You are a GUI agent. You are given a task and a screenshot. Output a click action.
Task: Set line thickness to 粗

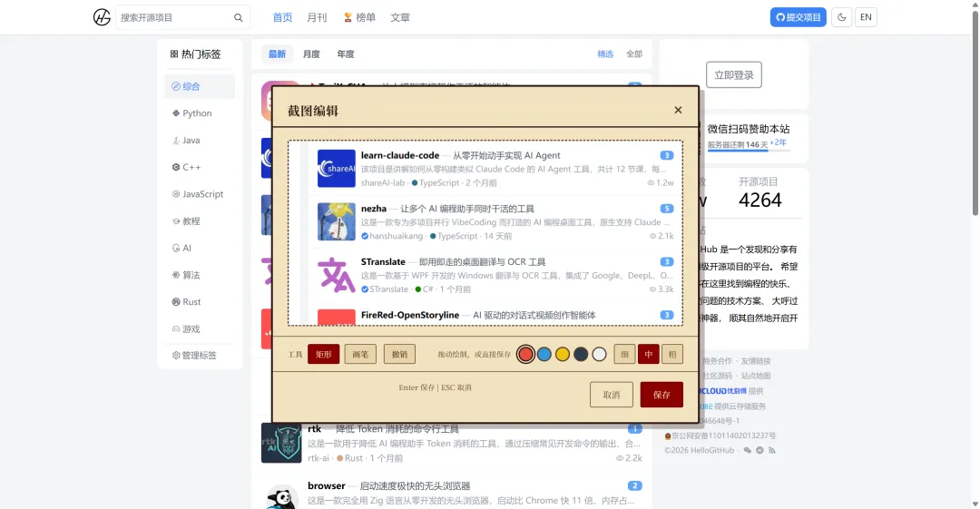point(672,354)
